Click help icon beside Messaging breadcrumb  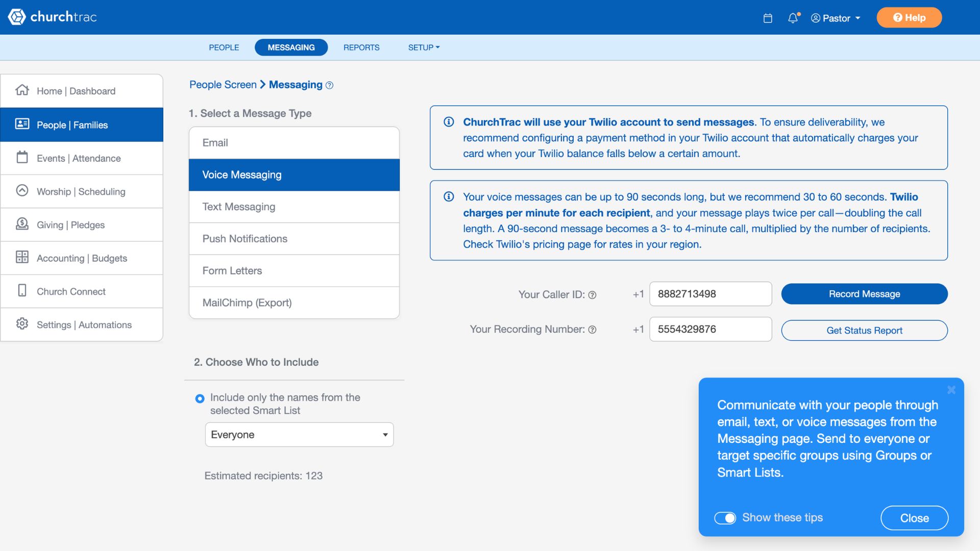click(x=329, y=85)
